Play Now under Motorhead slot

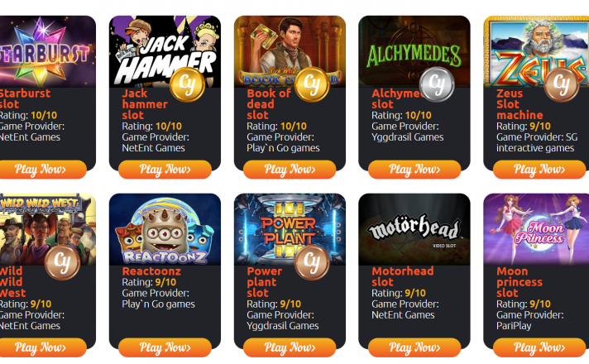coord(414,347)
